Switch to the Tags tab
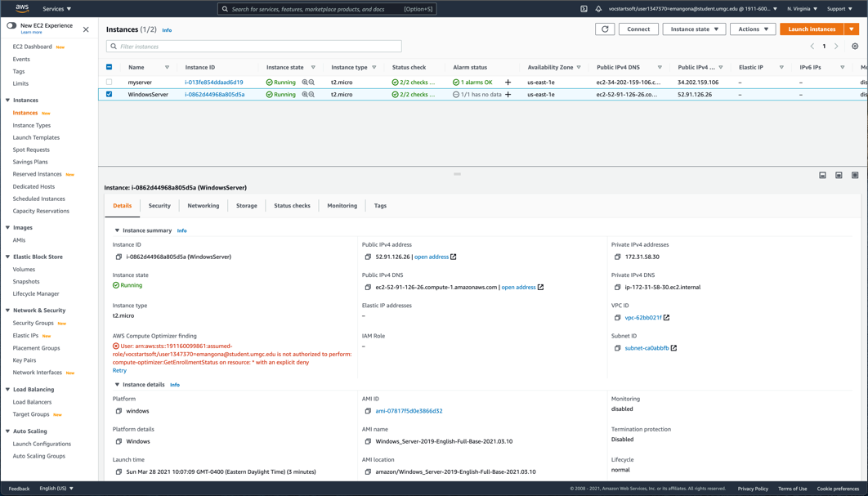This screenshot has height=496, width=868. [380, 205]
